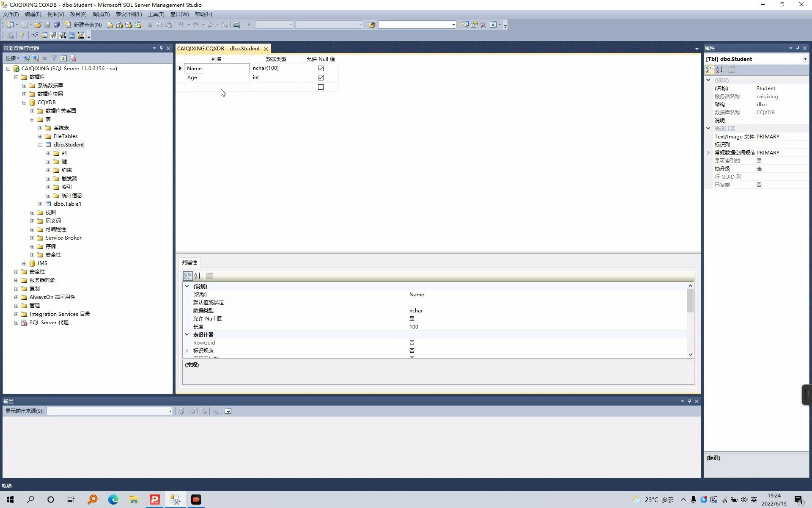Click inside the Name column input field
Viewport: 812px width, 508px height.
(x=216, y=68)
